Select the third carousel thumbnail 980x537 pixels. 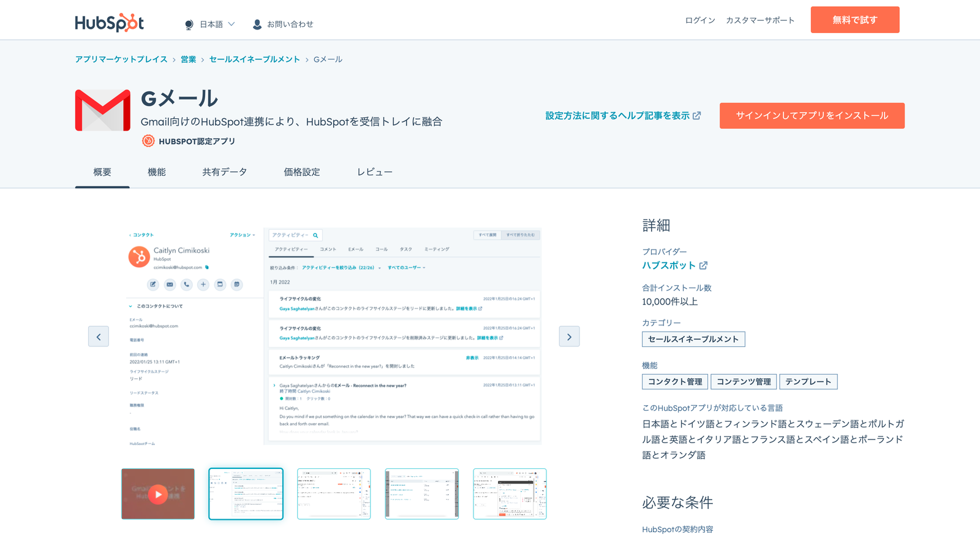point(334,494)
